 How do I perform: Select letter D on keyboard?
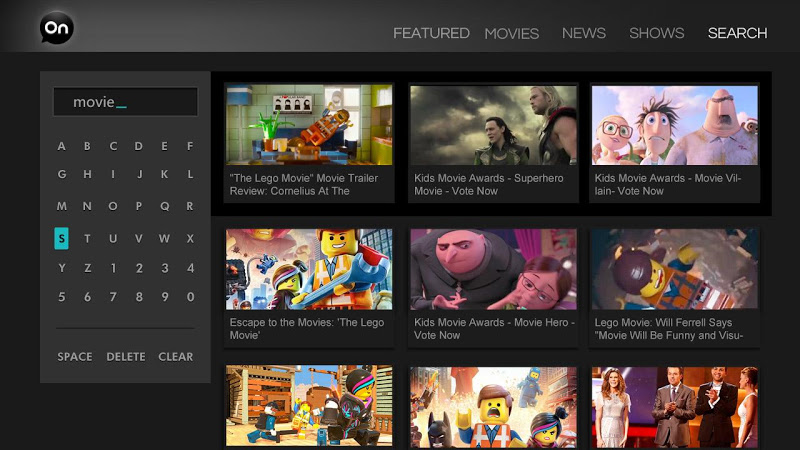pos(139,146)
